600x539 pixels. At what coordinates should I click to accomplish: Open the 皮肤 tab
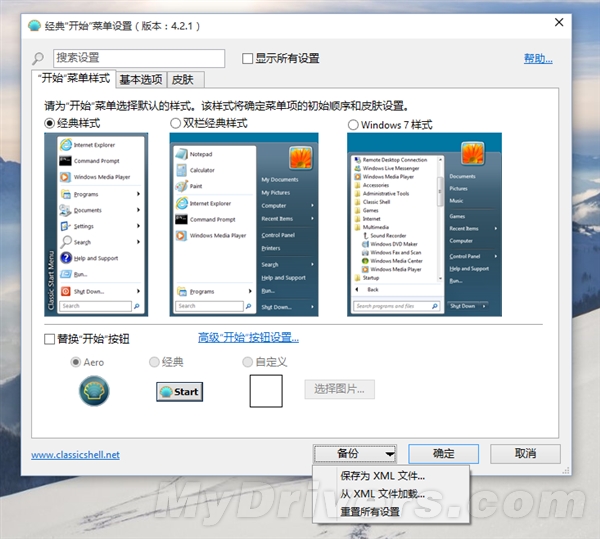[x=182, y=79]
